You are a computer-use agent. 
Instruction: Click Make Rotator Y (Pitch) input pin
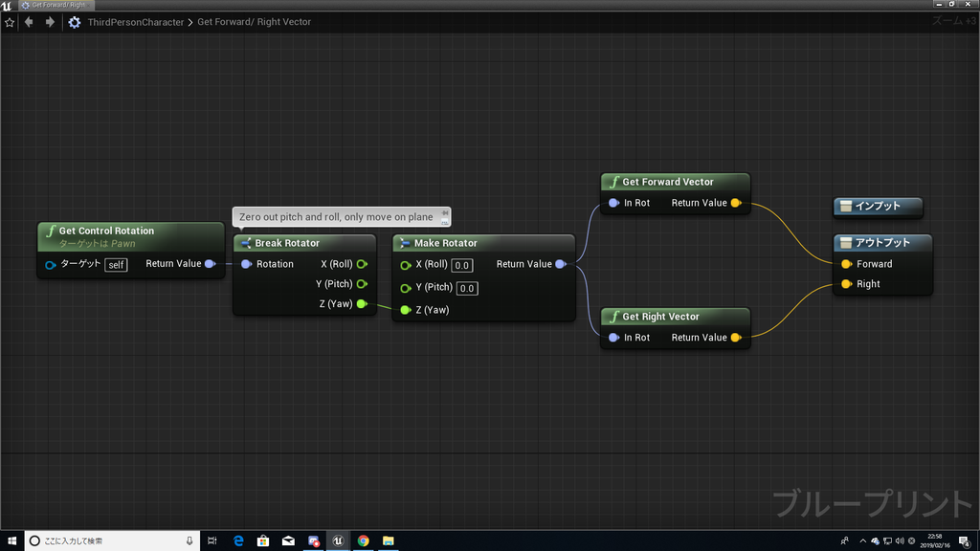click(x=405, y=288)
